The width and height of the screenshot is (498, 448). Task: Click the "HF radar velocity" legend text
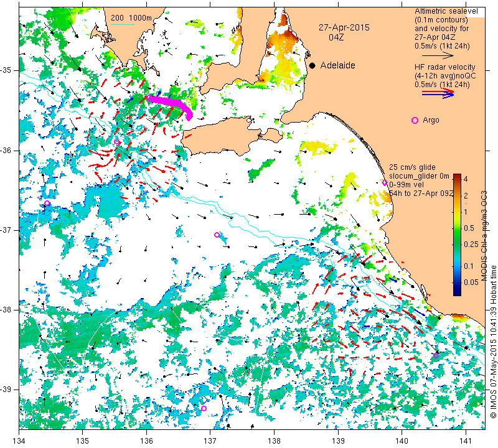445,67
